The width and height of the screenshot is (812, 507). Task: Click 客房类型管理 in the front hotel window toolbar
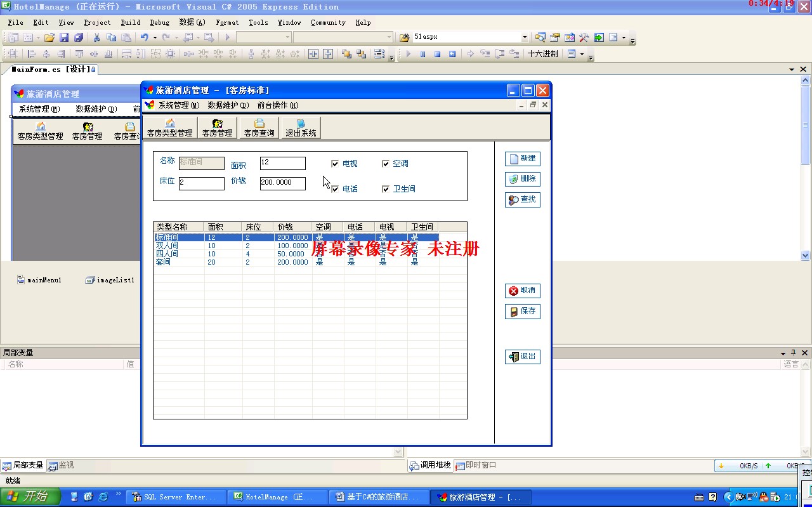point(169,128)
